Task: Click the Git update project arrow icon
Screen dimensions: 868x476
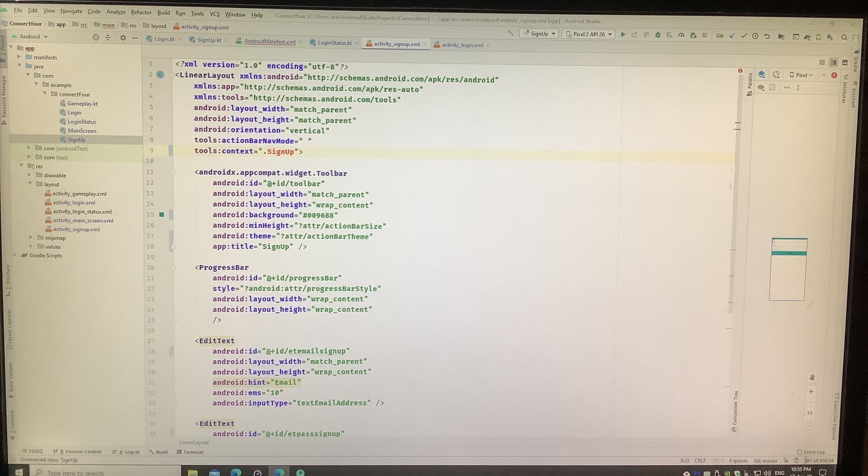Action: coord(732,35)
